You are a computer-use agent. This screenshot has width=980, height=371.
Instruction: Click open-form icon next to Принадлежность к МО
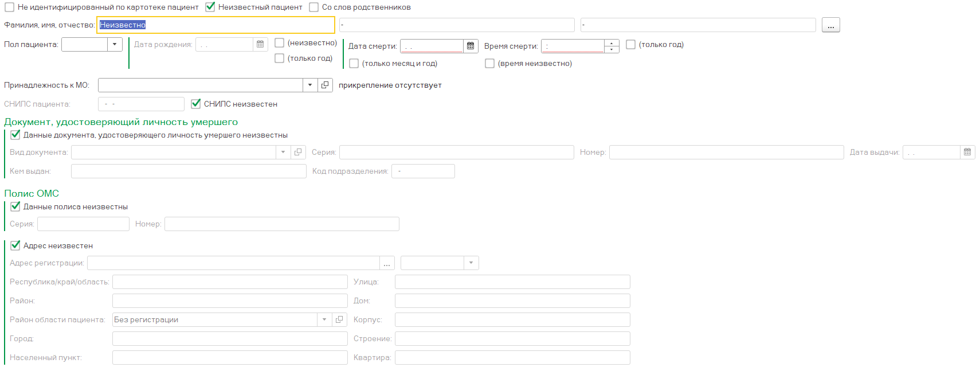(x=325, y=85)
